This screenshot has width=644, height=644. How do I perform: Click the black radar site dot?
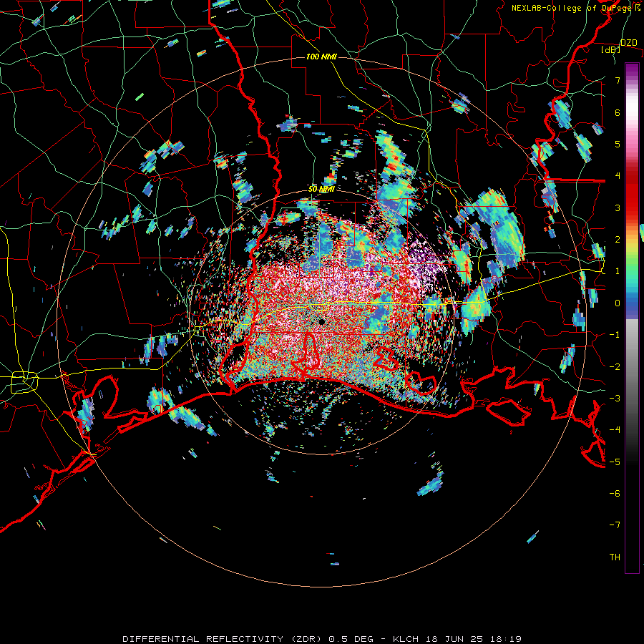point(321,322)
